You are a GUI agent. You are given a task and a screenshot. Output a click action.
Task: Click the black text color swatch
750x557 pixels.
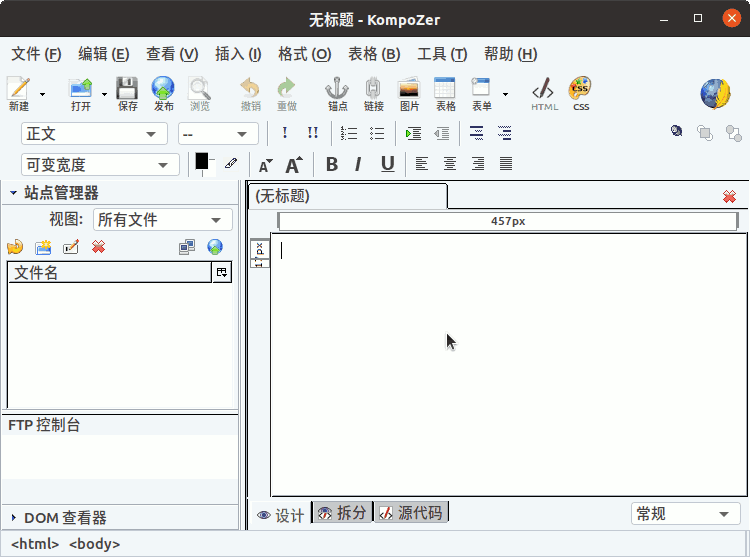click(x=202, y=162)
